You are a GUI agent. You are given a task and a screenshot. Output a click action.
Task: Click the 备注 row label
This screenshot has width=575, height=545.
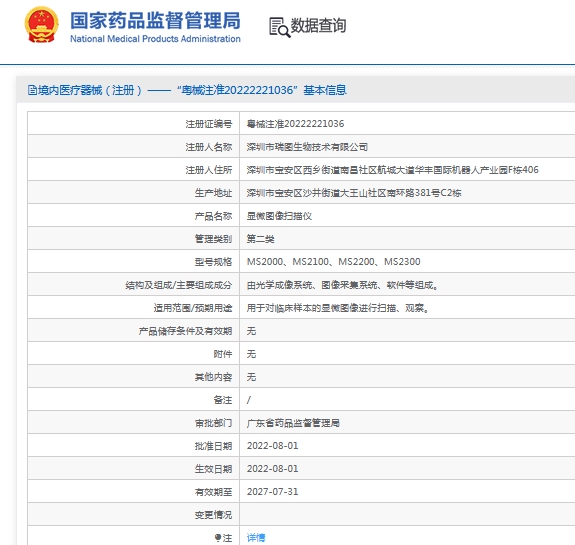click(x=223, y=400)
